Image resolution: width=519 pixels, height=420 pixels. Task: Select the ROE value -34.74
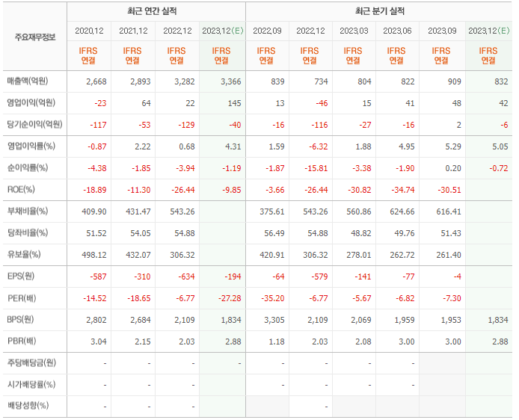click(403, 190)
